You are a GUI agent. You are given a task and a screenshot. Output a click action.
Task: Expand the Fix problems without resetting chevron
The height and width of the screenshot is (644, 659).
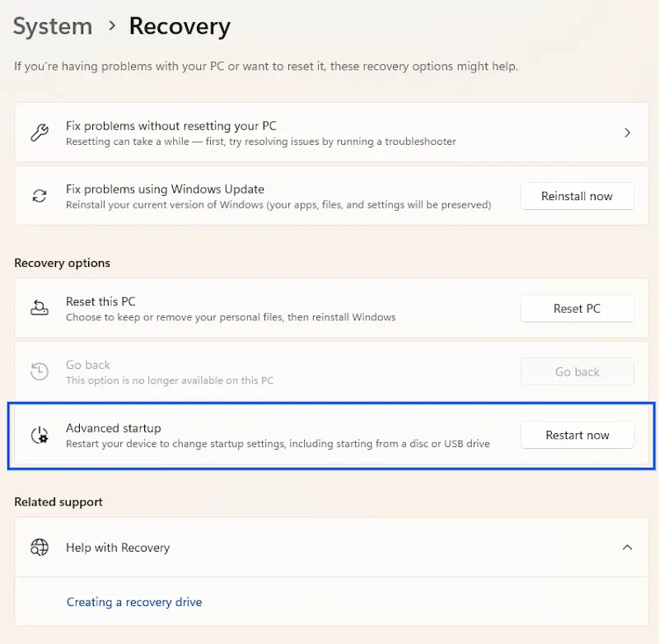click(627, 132)
